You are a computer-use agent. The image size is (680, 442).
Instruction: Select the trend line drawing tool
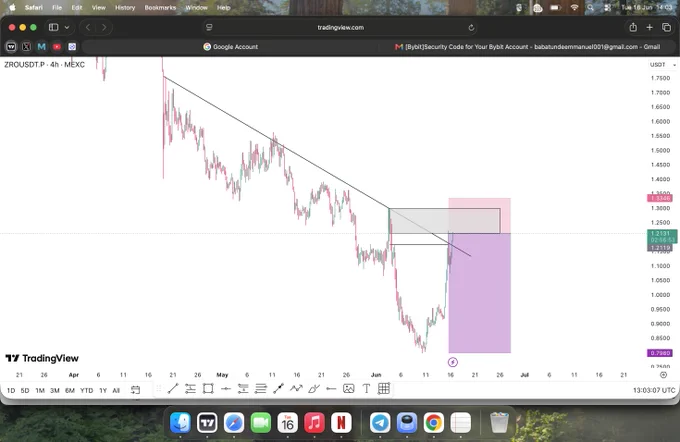coord(173,389)
